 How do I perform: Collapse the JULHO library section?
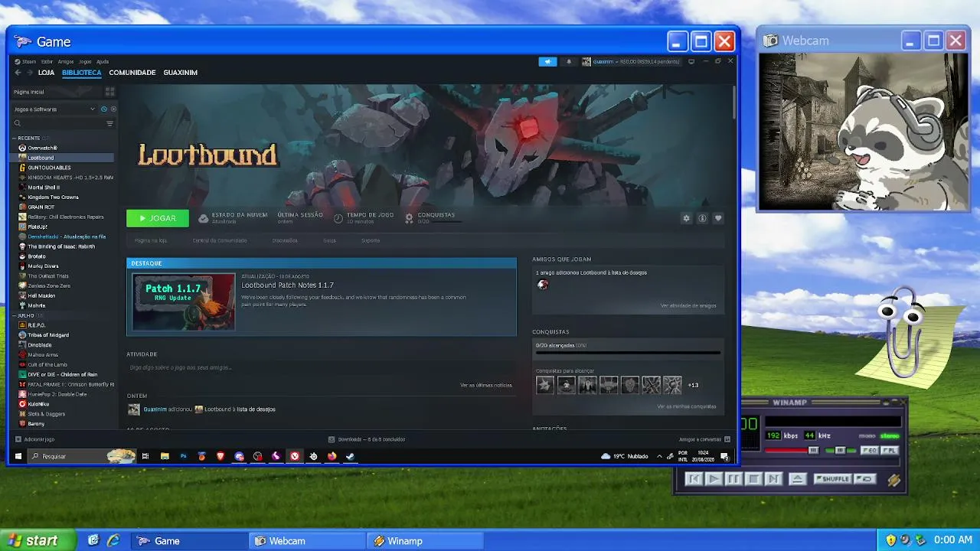tap(15, 315)
